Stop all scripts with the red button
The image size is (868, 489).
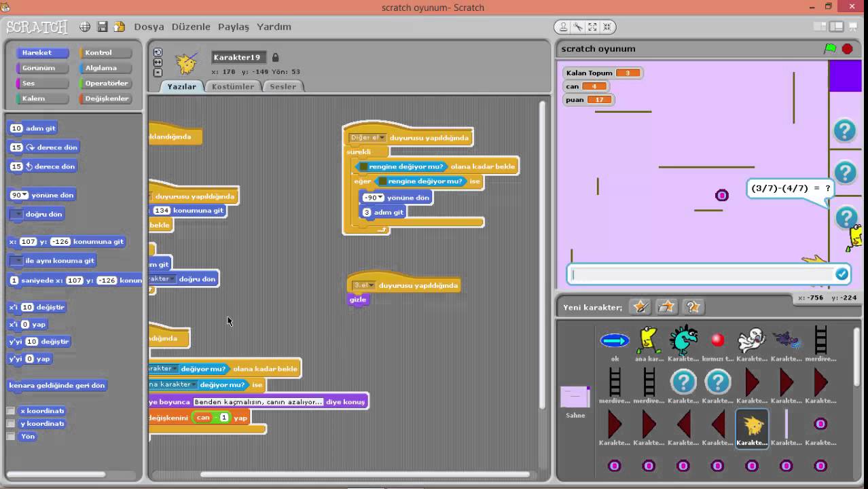click(847, 49)
